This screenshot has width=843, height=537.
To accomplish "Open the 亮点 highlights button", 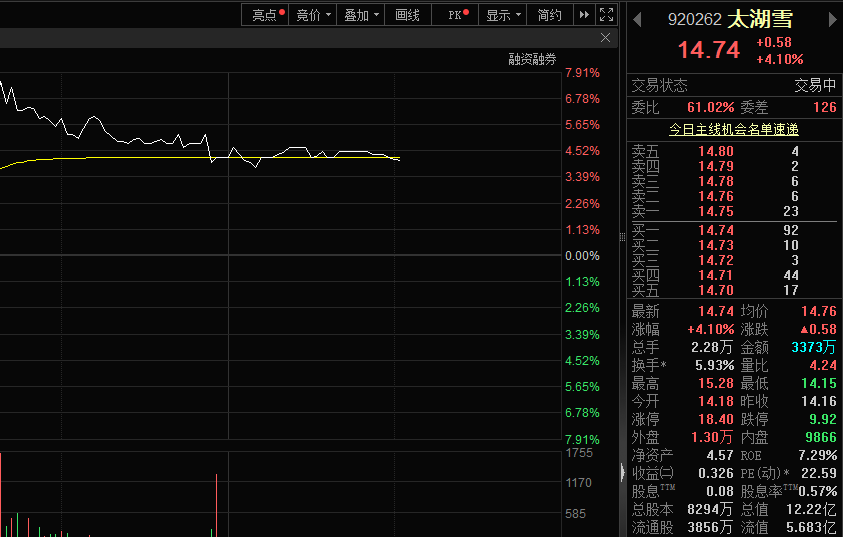I will (x=265, y=15).
